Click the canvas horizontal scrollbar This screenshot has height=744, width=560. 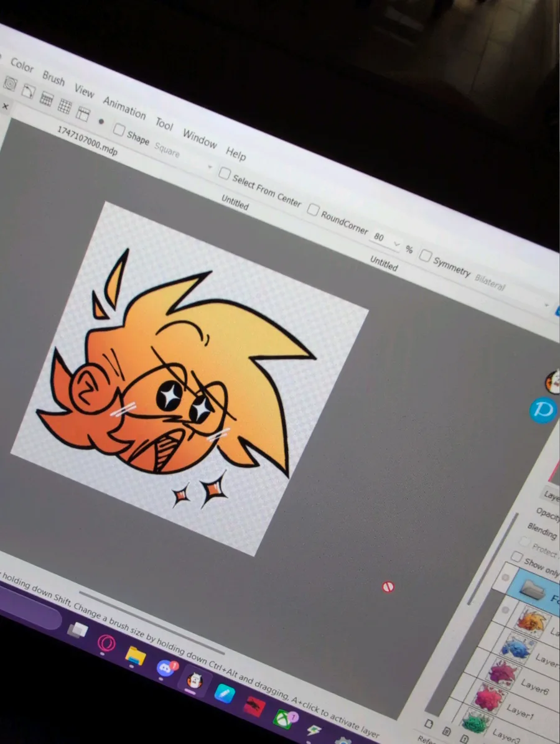click(x=152, y=622)
